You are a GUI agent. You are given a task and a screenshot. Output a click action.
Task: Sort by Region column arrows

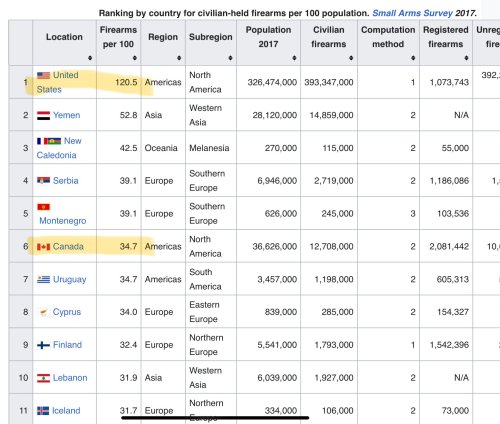179,58
